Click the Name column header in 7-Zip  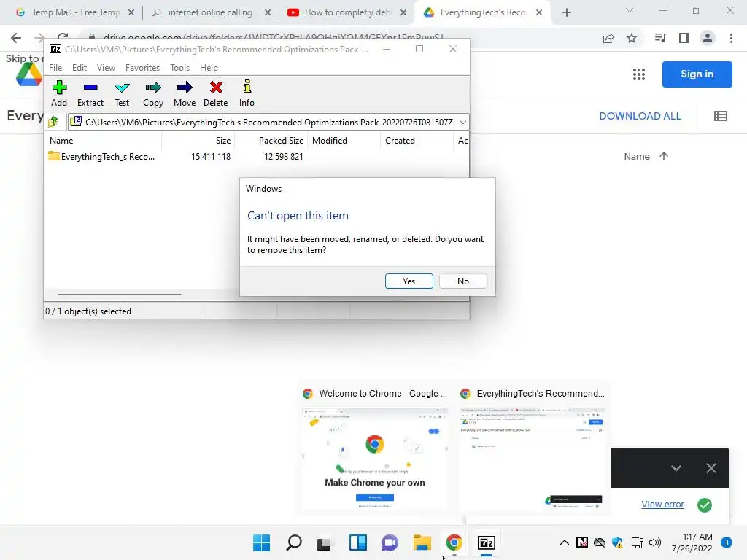click(x=104, y=141)
